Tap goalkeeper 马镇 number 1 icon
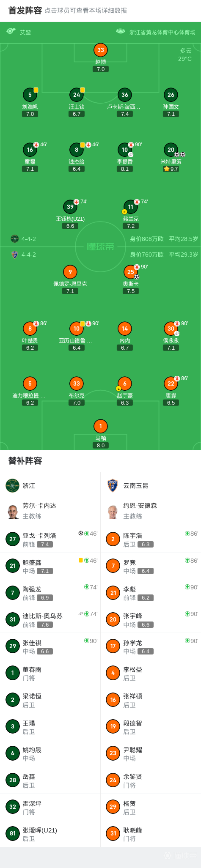201x868 pixels. click(x=100, y=426)
